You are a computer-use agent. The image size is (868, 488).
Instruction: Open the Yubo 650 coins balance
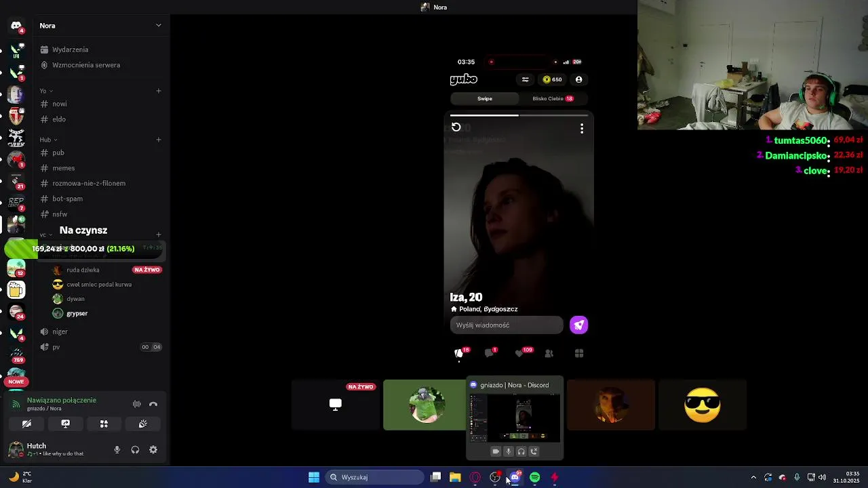tap(553, 79)
